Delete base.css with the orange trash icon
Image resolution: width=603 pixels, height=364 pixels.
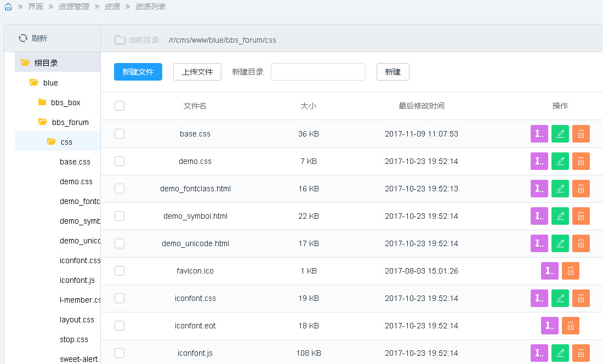pos(581,134)
